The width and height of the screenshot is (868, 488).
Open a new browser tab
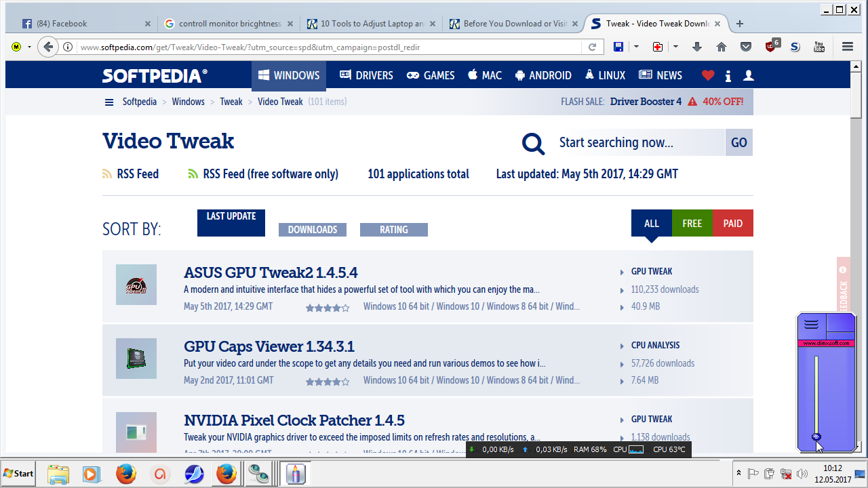[740, 24]
